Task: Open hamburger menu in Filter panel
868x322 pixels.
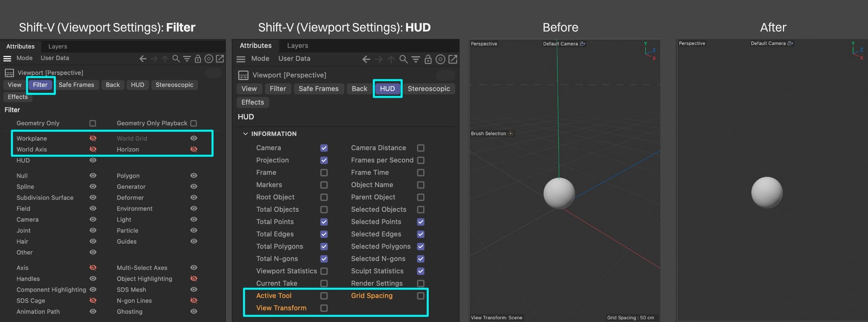Action: point(7,59)
